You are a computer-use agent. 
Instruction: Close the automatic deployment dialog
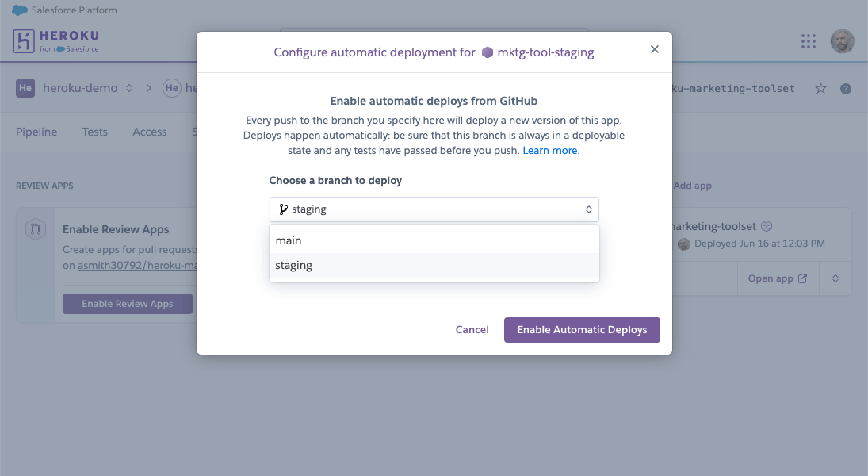654,49
